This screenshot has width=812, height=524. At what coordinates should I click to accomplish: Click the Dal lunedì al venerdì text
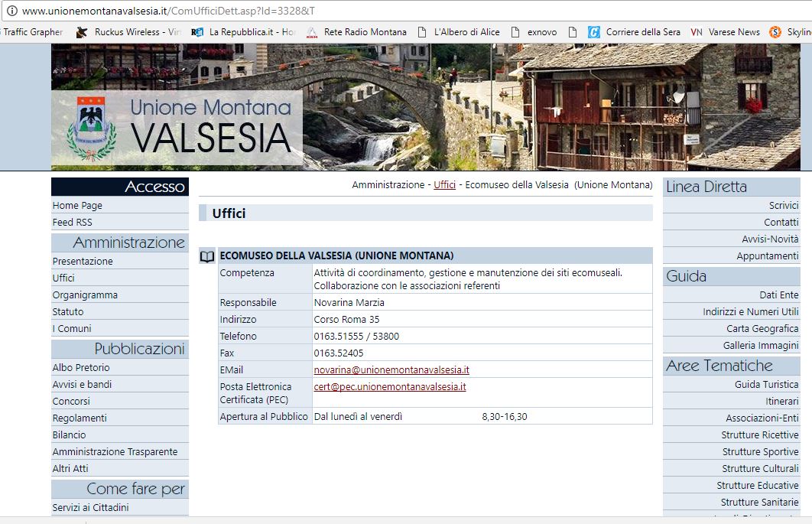pos(358,417)
